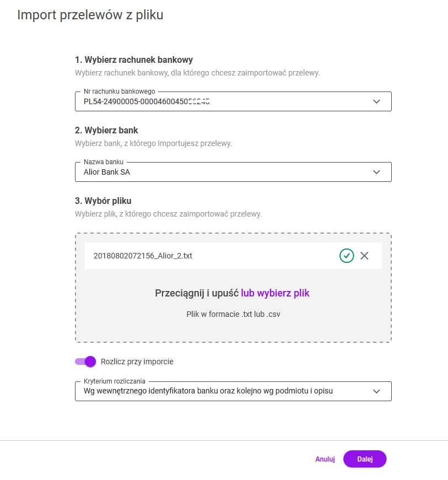The width and height of the screenshot is (448, 480).
Task: Open the PL54 bank account number dropdown
Action: (x=220, y=101)
